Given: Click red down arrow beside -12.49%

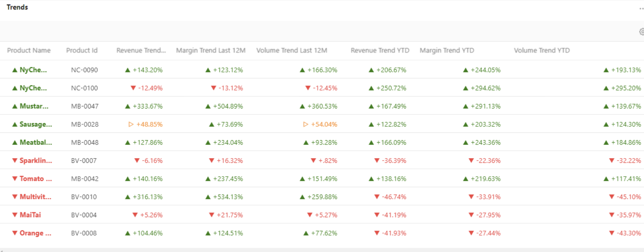Looking at the screenshot, I should pos(133,88).
